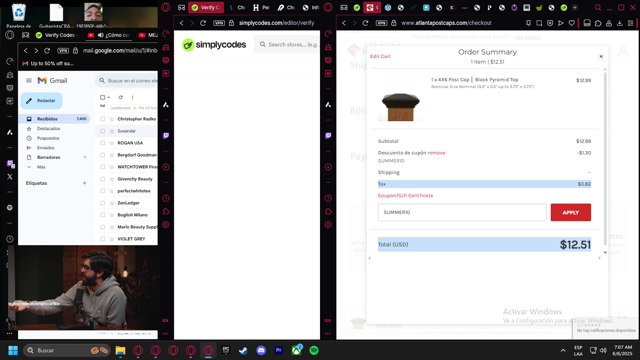Click the heart bookmark icon in right browser toolbar
640x360 pixels.
(x=571, y=23)
